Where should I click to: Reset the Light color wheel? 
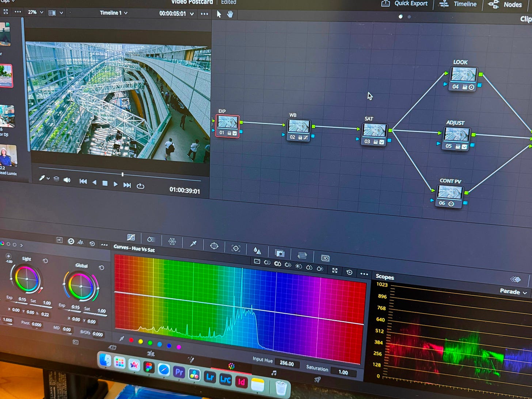(x=45, y=261)
